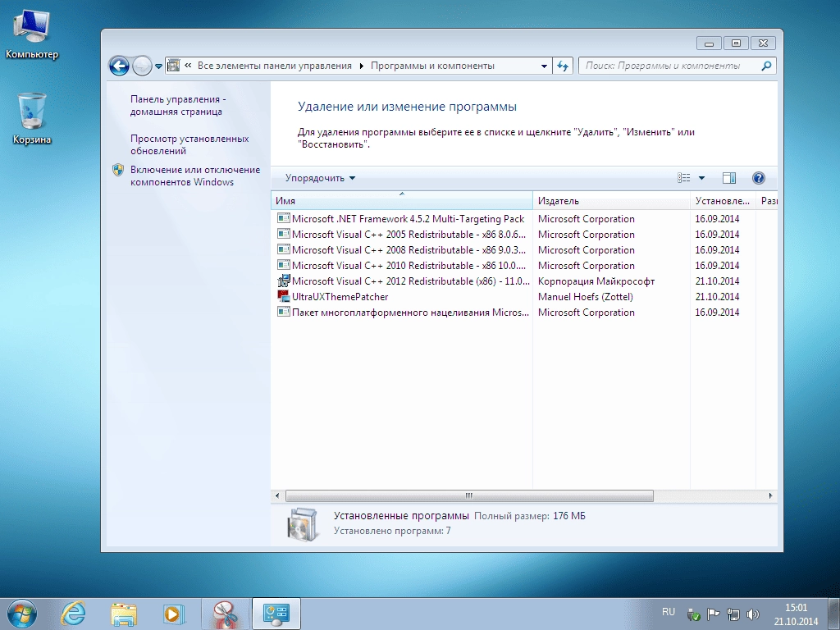
Task: Click the magnifier search icon
Action: 766,66
